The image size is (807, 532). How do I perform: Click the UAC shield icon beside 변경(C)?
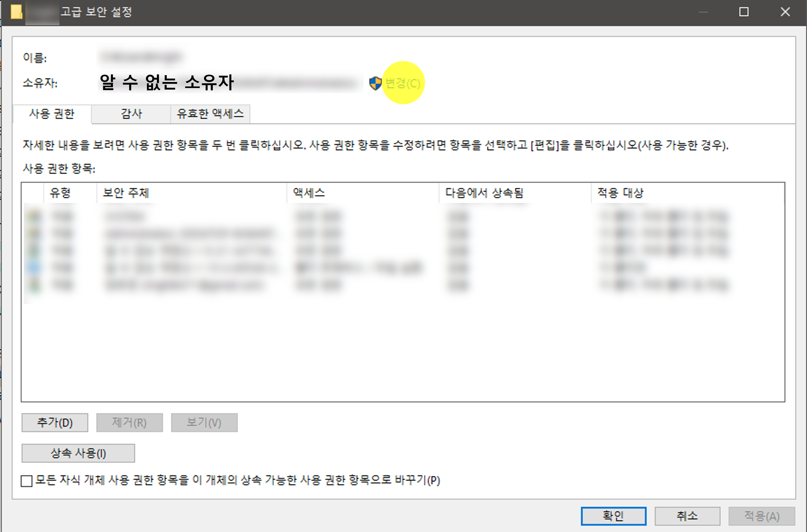[375, 83]
